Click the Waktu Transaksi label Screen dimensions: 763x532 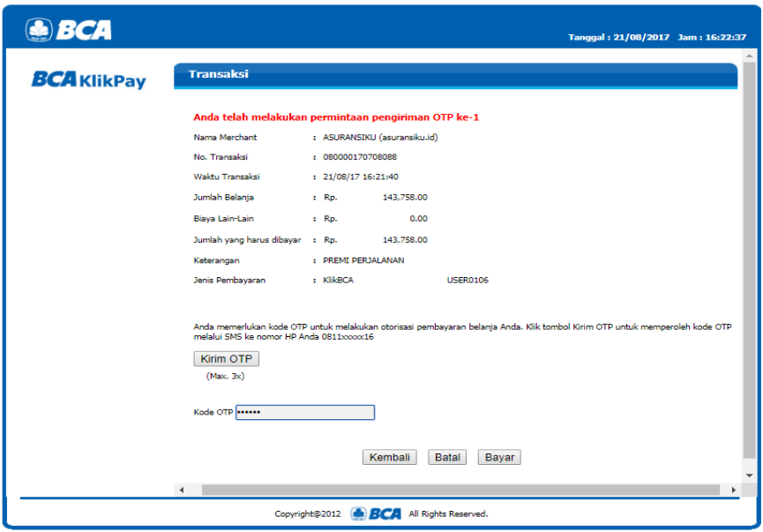[x=227, y=176]
